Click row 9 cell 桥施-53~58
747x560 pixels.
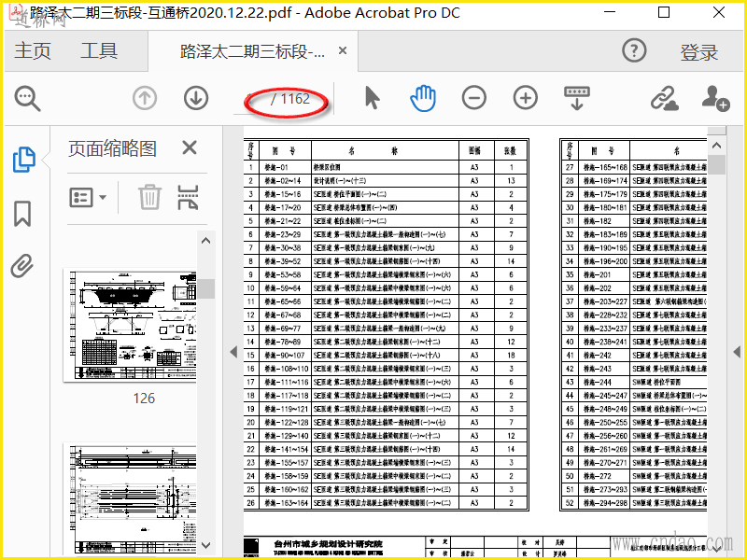(x=285, y=274)
